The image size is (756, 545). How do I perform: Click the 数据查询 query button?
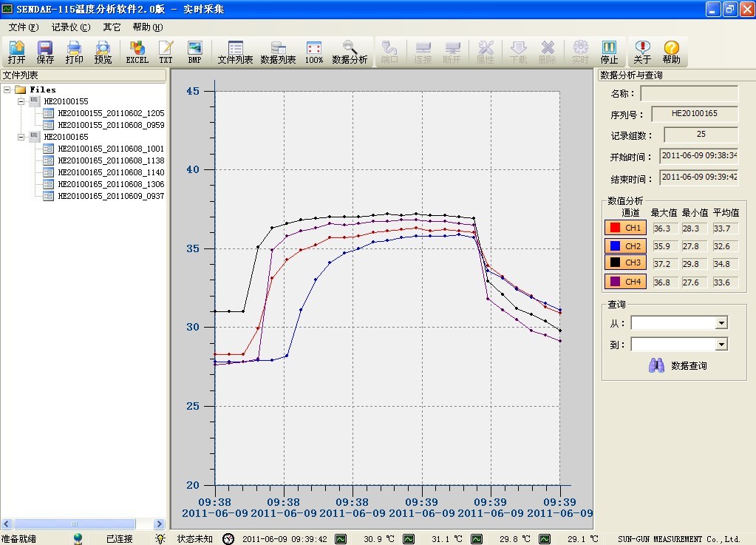pyautogui.click(x=678, y=365)
